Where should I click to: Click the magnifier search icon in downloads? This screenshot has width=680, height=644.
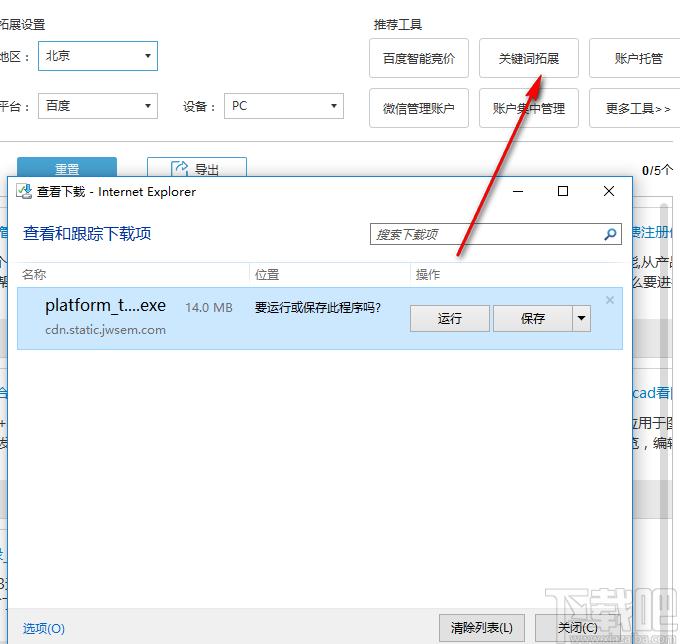[x=610, y=234]
